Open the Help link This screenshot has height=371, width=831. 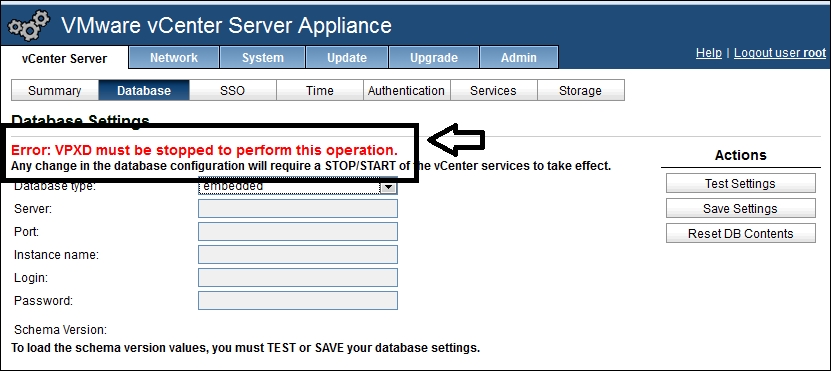709,53
